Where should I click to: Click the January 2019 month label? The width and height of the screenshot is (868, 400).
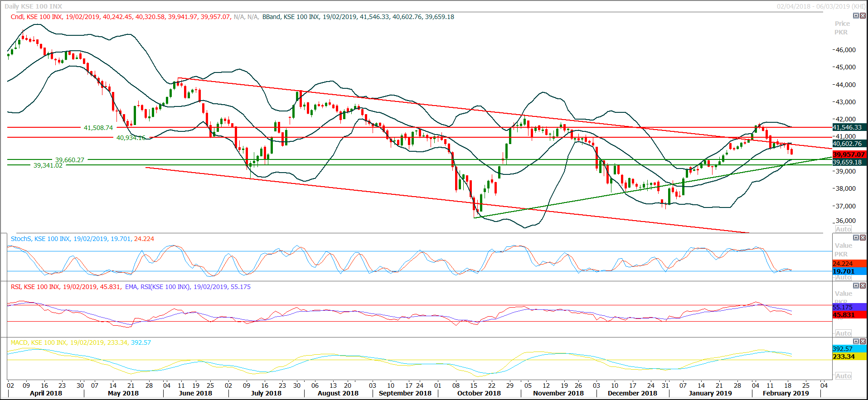(x=710, y=393)
